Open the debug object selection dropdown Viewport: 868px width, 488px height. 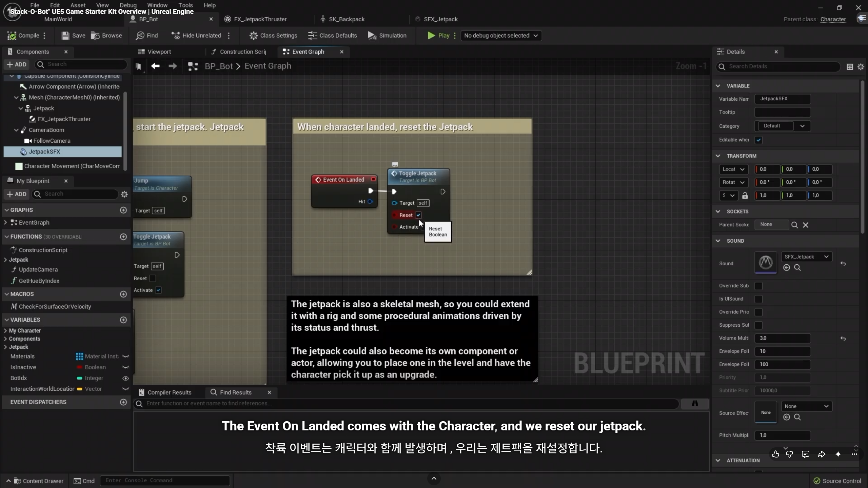(x=501, y=36)
